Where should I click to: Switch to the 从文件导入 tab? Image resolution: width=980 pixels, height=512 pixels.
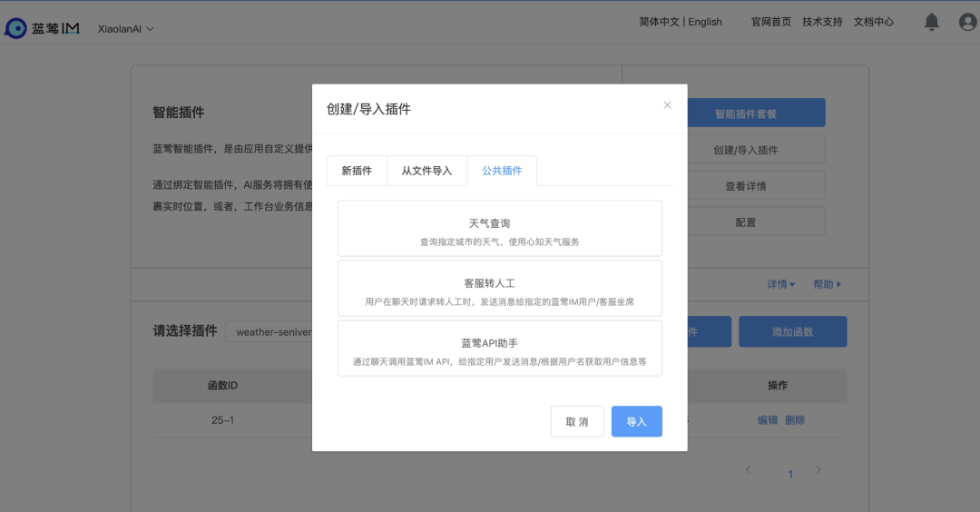426,171
